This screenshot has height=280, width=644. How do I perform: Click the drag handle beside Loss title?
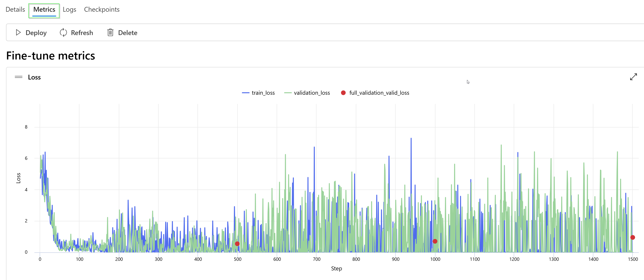(x=19, y=77)
